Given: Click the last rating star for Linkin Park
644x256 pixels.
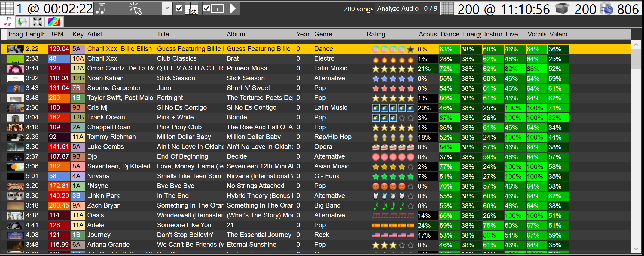Looking at the screenshot, I should [411, 196].
